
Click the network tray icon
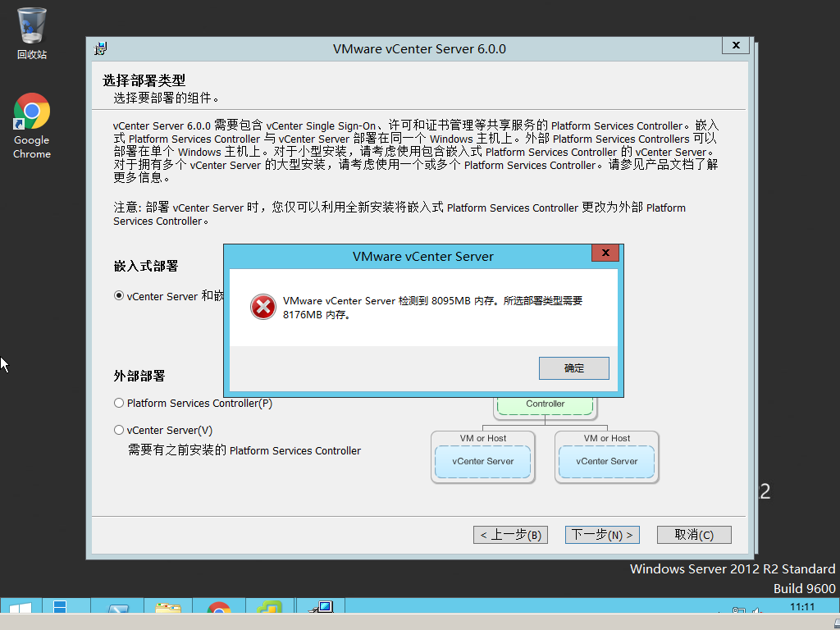pyautogui.click(x=739, y=610)
